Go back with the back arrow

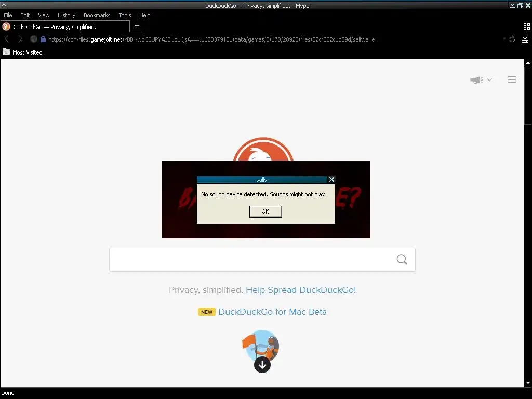(x=7, y=39)
